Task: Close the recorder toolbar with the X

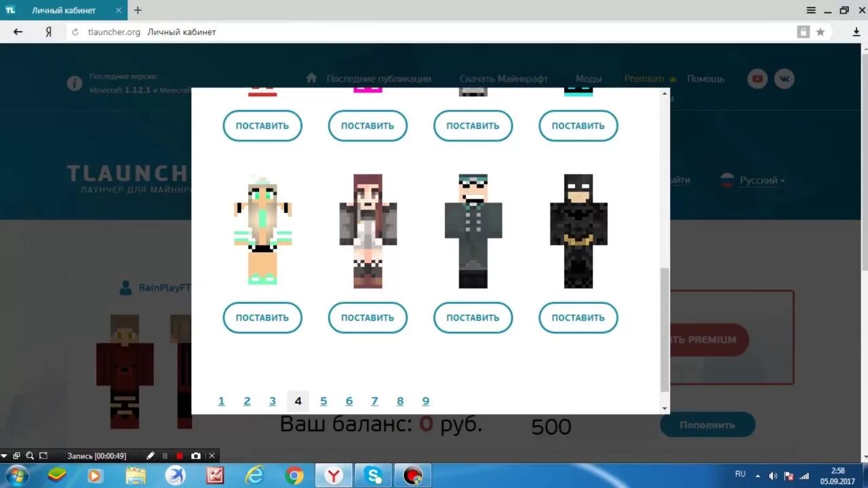Action: coord(212,456)
